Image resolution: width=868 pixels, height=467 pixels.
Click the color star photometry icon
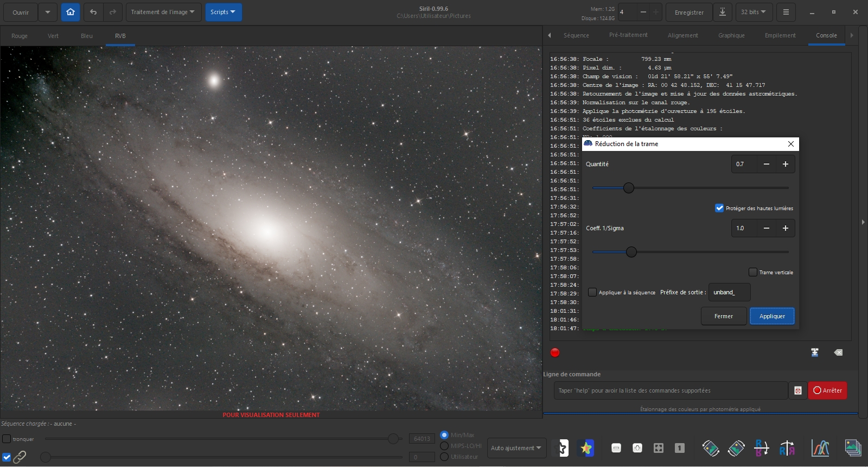tap(585, 448)
